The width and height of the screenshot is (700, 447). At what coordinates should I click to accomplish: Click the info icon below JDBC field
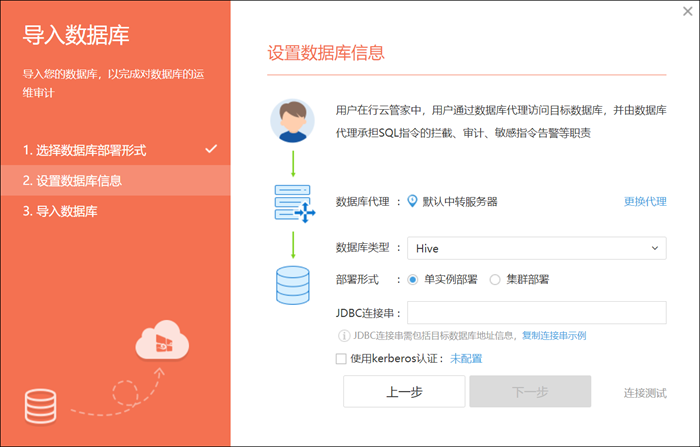pyautogui.click(x=344, y=335)
